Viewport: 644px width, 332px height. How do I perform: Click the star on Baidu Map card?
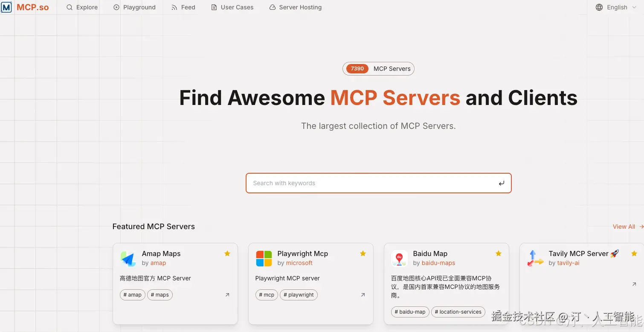499,253
